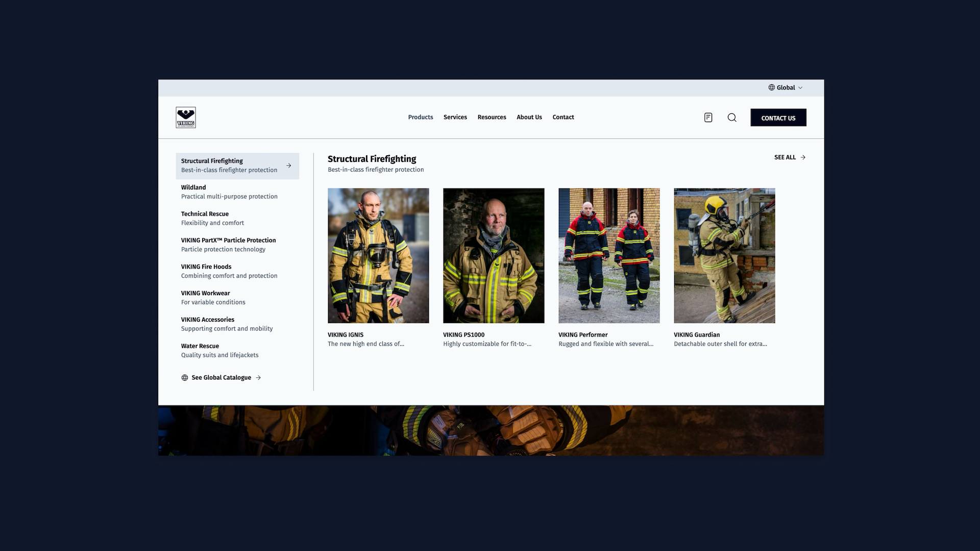Open the search magnifier icon
This screenshot has height=551, width=980.
(732, 117)
